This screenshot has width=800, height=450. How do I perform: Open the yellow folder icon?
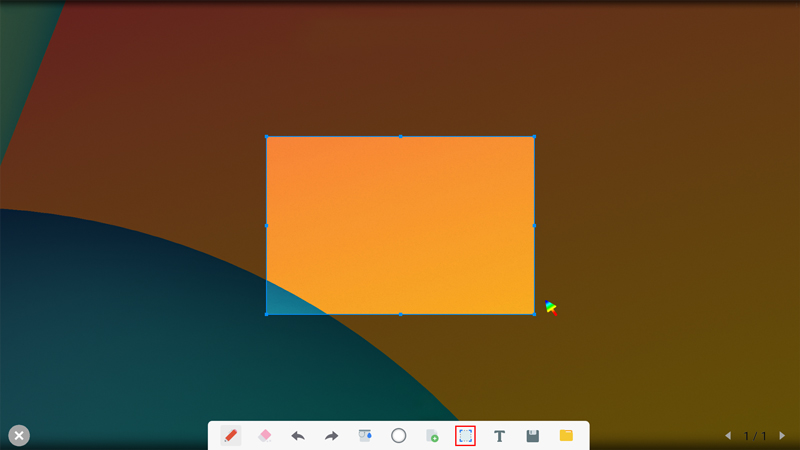point(566,435)
